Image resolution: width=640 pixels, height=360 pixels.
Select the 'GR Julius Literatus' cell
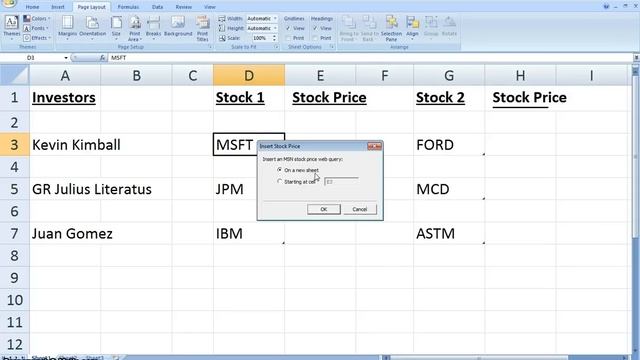(65, 189)
